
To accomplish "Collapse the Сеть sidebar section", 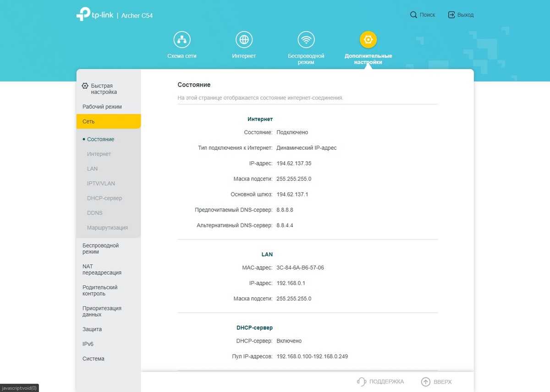I will click(x=108, y=121).
